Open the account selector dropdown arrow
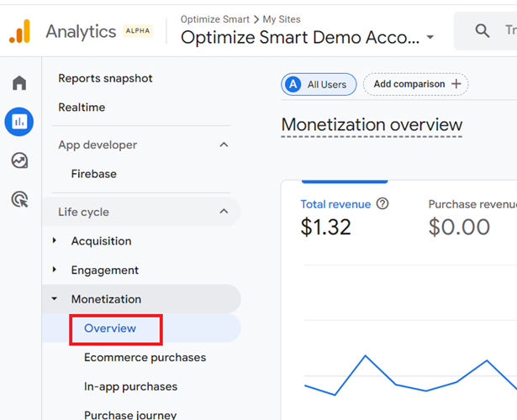The image size is (517, 420). pos(430,37)
